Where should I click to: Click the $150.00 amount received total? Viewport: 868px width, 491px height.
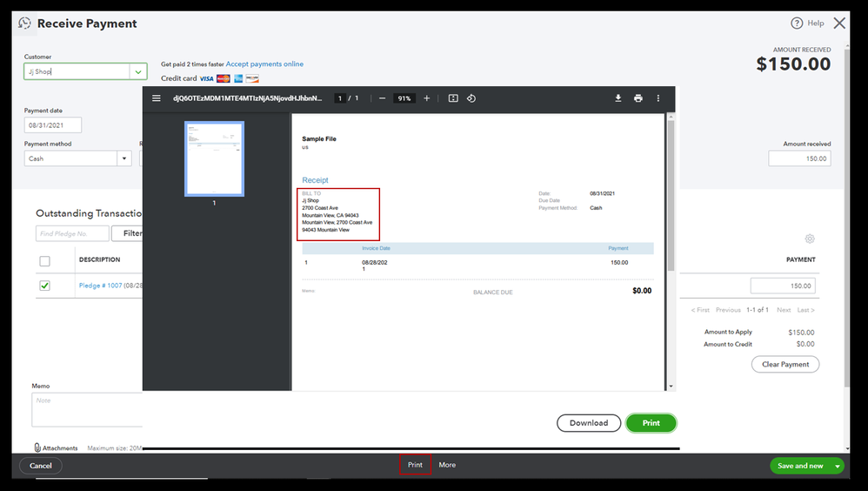[x=793, y=64]
